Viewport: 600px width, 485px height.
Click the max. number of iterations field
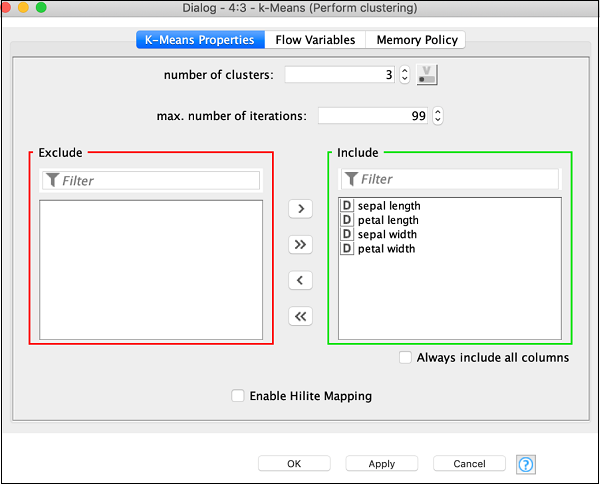click(372, 116)
